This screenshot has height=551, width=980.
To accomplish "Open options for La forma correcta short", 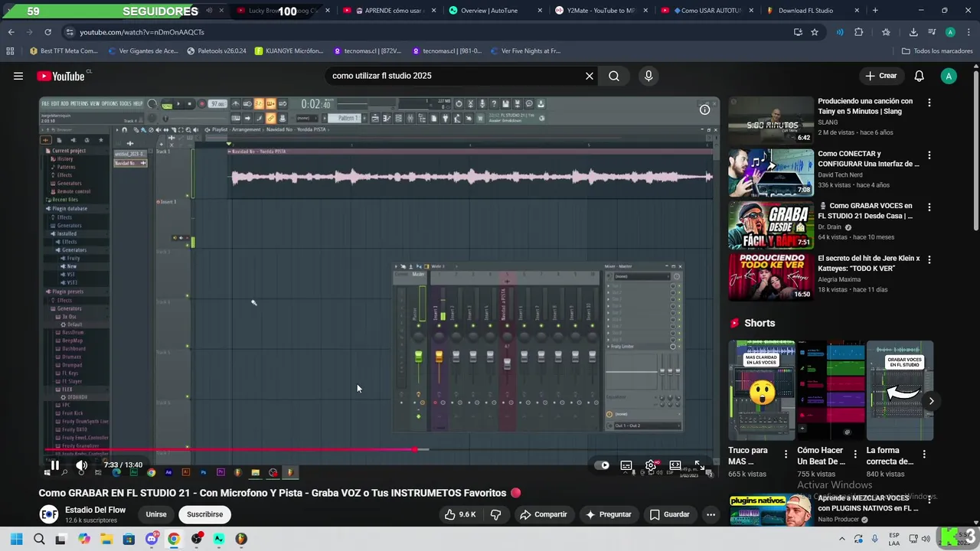I will click(x=924, y=454).
